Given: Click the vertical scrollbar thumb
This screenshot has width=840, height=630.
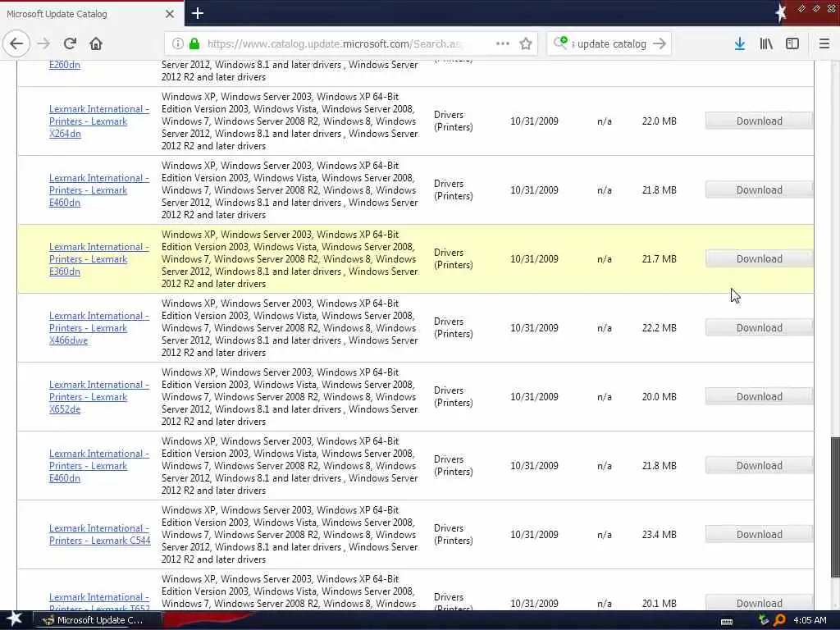Looking at the screenshot, I should tap(834, 507).
